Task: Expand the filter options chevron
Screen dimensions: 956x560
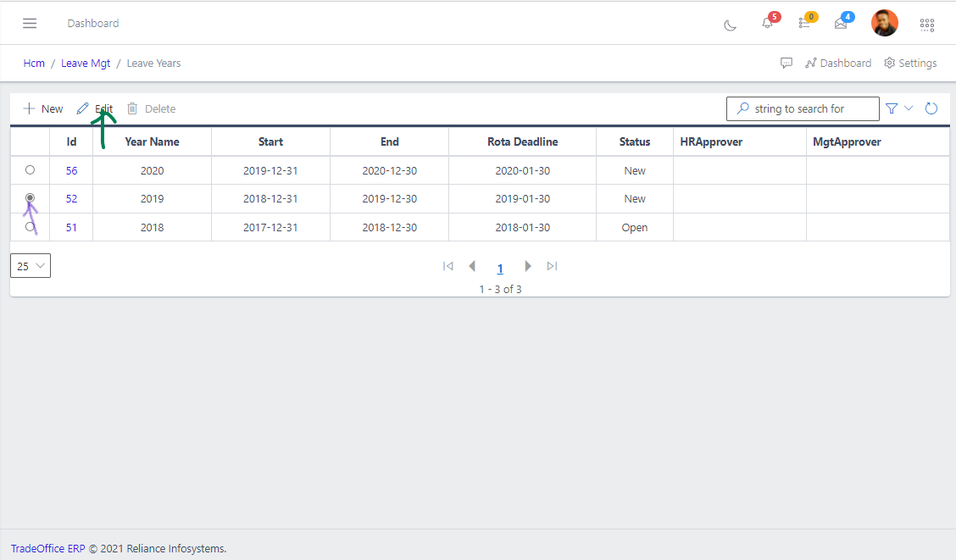Action: (909, 108)
